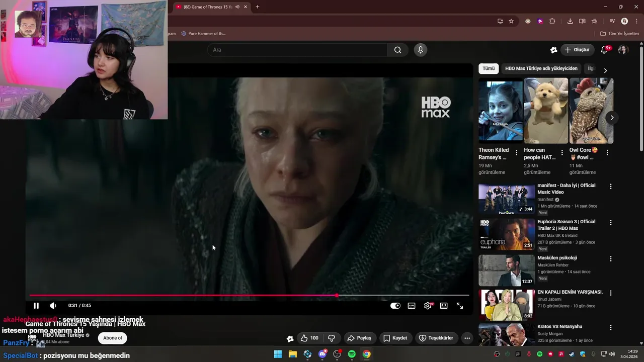Open options for Theon Killed Ramsey's short
The image size is (644, 362).
click(516, 153)
